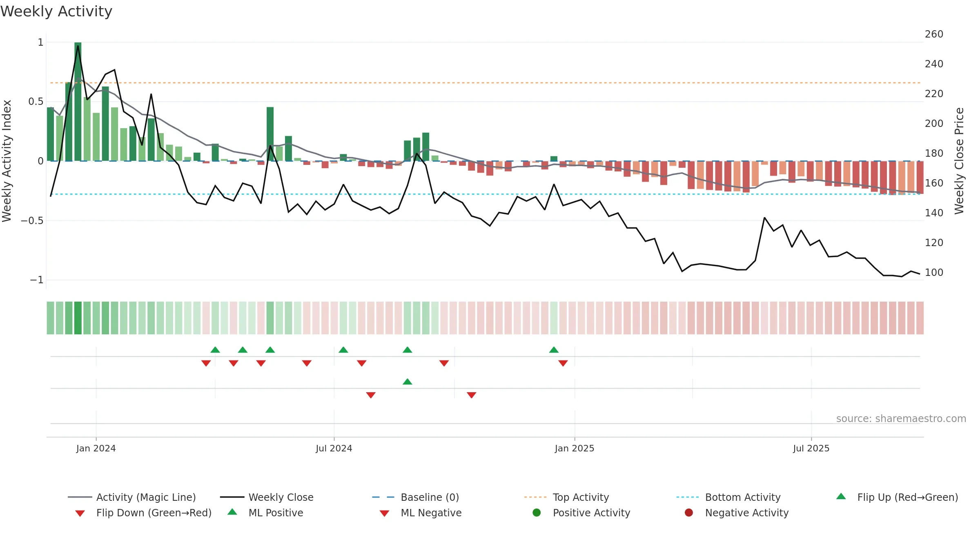
Task: Click the Flip Up triangle near Jan 2025
Action: pyautogui.click(x=554, y=350)
